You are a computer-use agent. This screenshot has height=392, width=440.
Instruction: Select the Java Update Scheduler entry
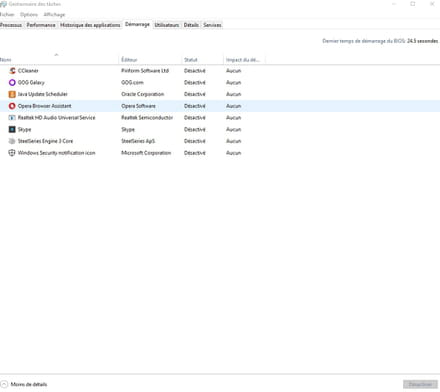43,94
